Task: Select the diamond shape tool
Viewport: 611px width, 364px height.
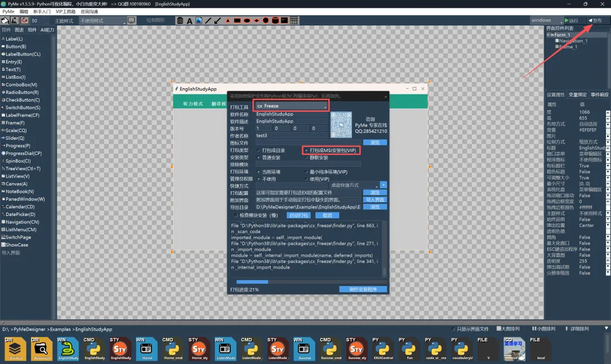Action: pos(256,21)
